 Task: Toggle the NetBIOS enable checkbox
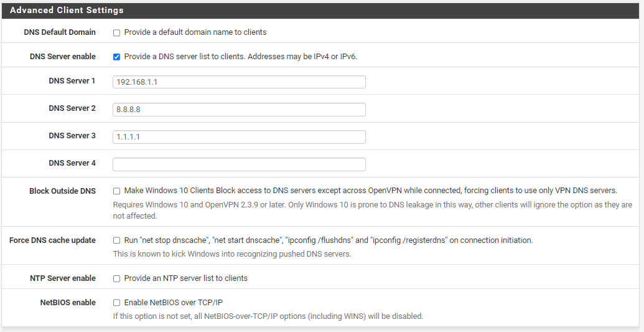tap(116, 303)
